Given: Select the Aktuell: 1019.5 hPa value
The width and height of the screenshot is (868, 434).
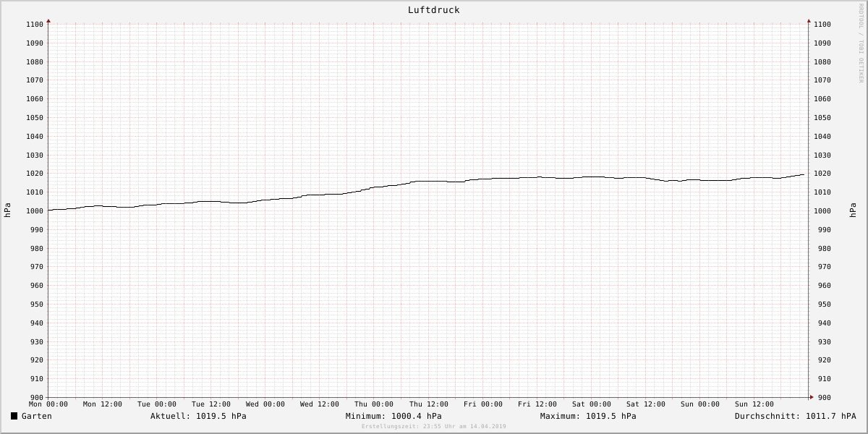Looking at the screenshot, I should coord(198,416).
